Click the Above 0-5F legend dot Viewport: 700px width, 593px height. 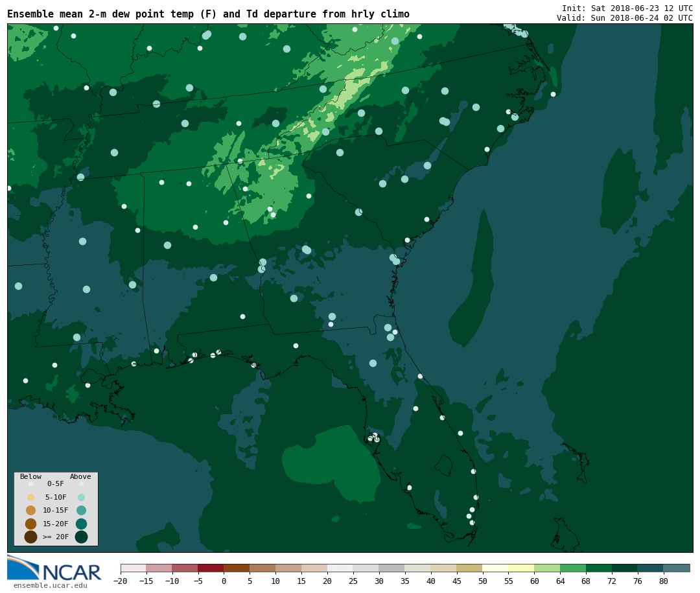point(81,483)
